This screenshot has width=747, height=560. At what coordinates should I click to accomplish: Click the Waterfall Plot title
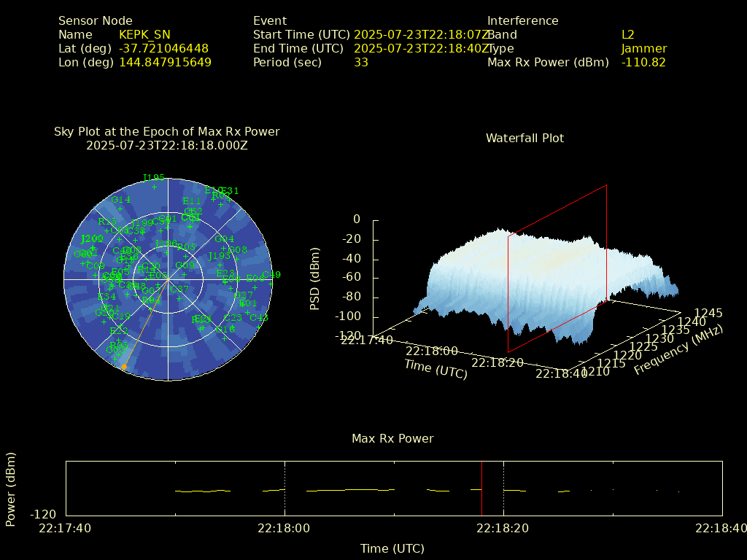(x=525, y=138)
